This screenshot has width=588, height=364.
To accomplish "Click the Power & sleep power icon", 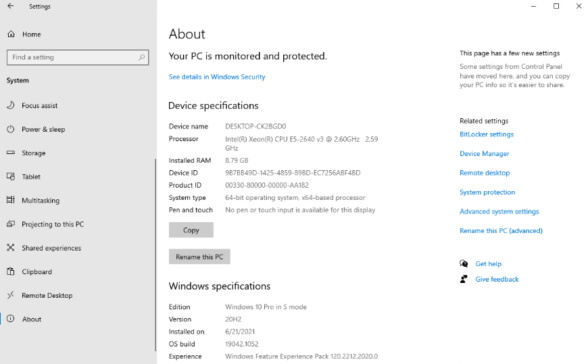I will pyautogui.click(x=11, y=129).
